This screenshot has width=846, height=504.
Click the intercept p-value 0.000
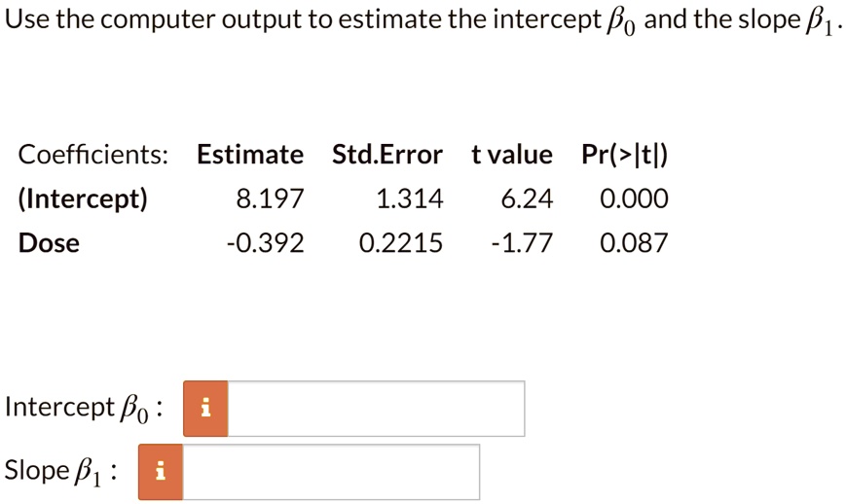tap(635, 199)
